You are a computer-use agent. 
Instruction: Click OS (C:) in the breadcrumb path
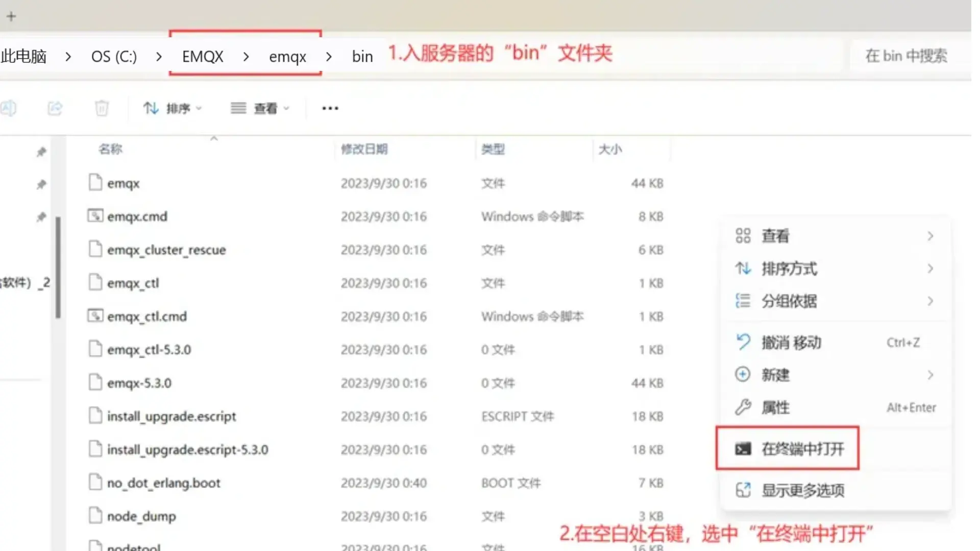coord(114,56)
